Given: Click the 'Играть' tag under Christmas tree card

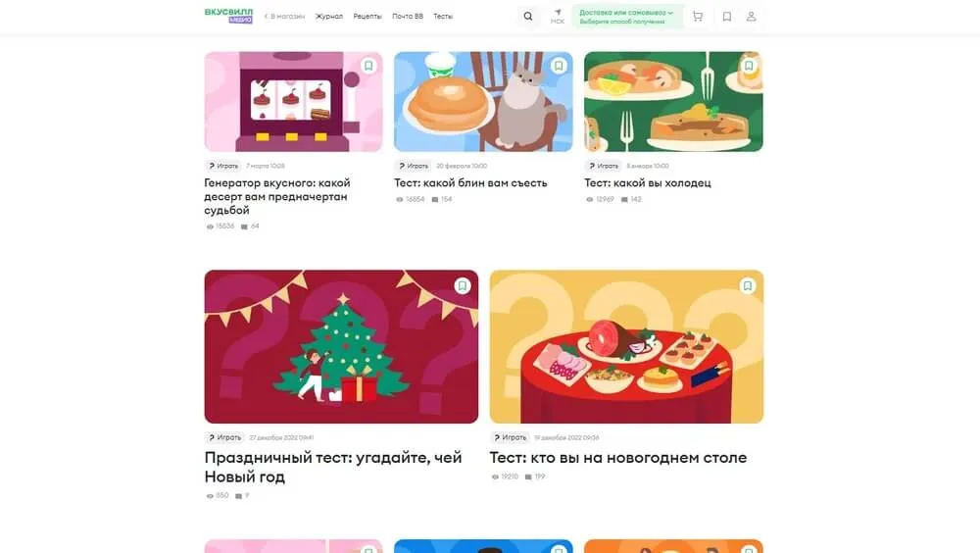Looking at the screenshot, I should [224, 437].
